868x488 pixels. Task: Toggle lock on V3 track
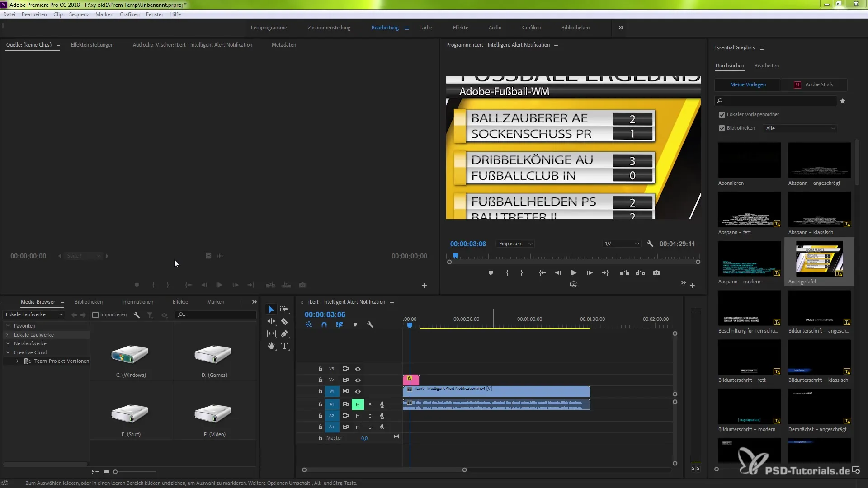click(x=320, y=369)
